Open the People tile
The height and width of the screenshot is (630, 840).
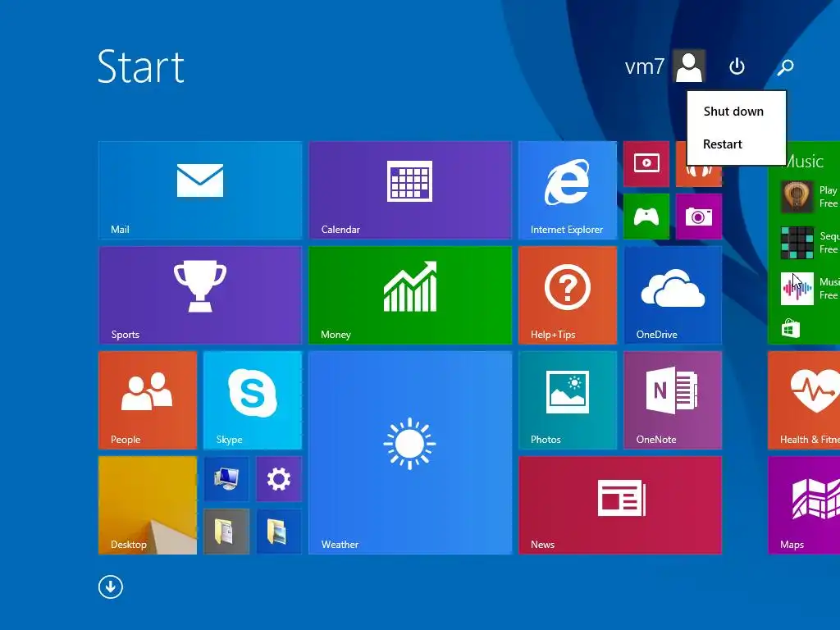[148, 400]
